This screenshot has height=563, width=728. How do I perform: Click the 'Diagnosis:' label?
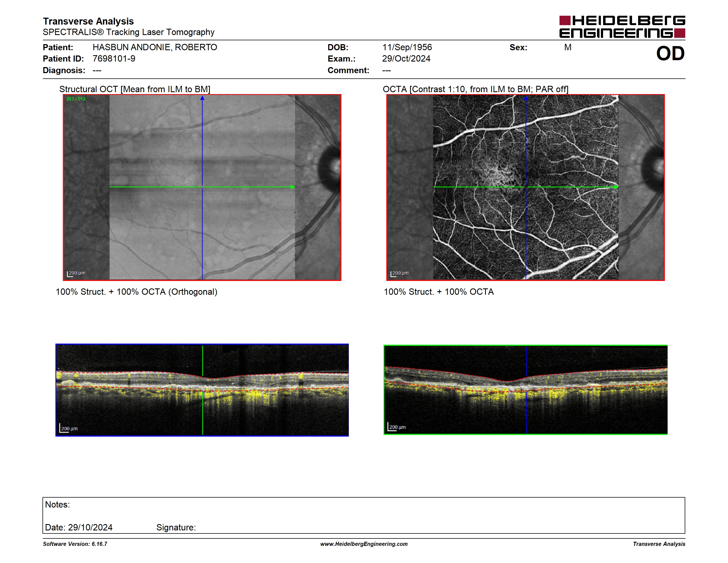tap(64, 70)
